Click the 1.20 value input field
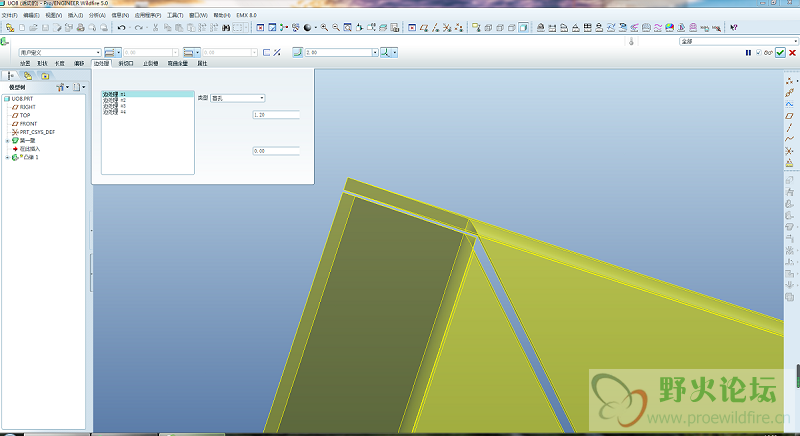The width and height of the screenshot is (800, 436). coord(276,115)
